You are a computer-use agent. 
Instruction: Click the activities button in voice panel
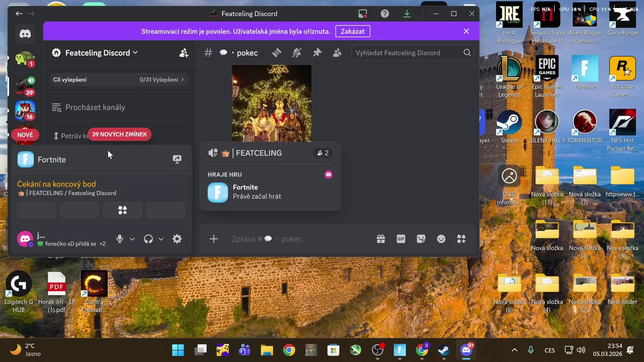122,210
